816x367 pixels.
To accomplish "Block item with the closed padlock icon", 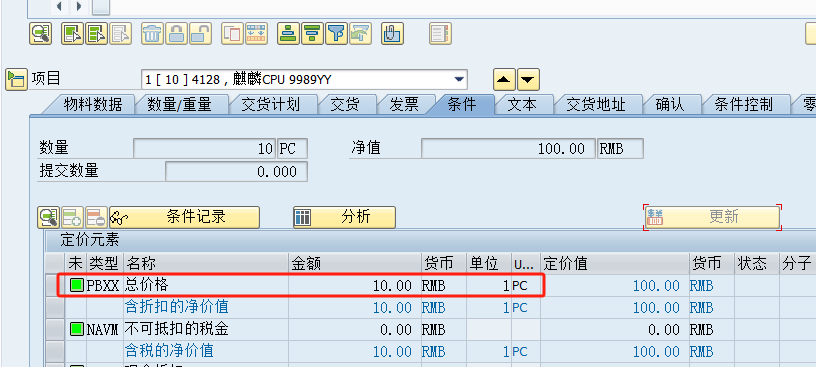I will (176, 34).
